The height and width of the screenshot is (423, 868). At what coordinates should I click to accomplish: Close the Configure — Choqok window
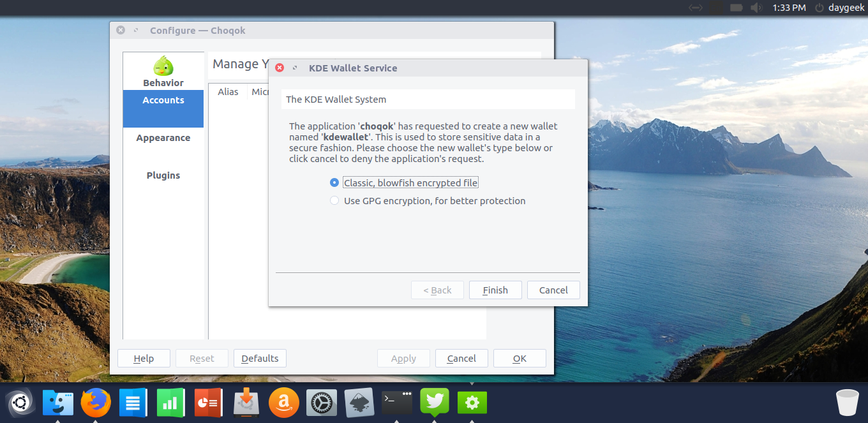[121, 30]
